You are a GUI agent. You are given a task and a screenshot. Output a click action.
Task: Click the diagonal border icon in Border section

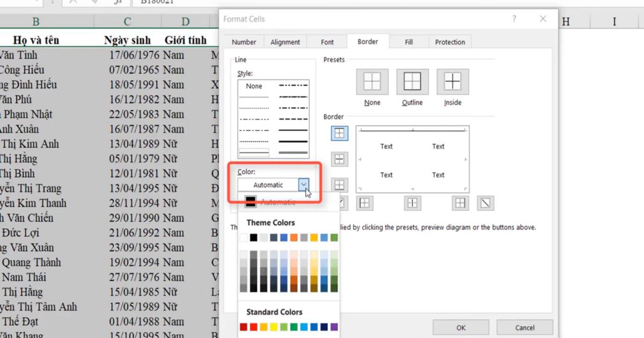pyautogui.click(x=486, y=203)
